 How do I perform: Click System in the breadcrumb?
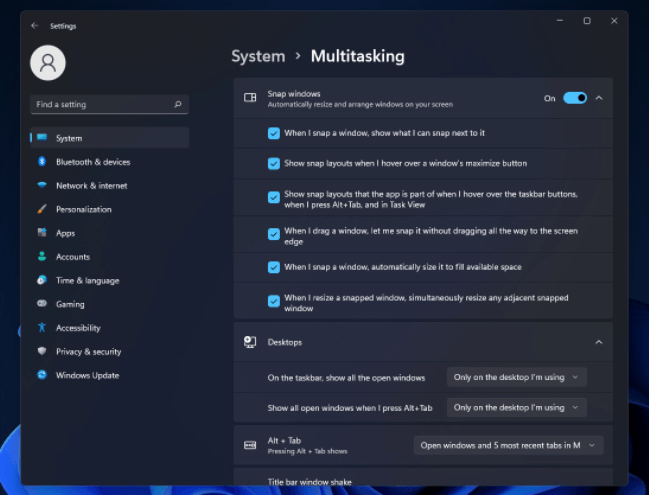coord(258,56)
